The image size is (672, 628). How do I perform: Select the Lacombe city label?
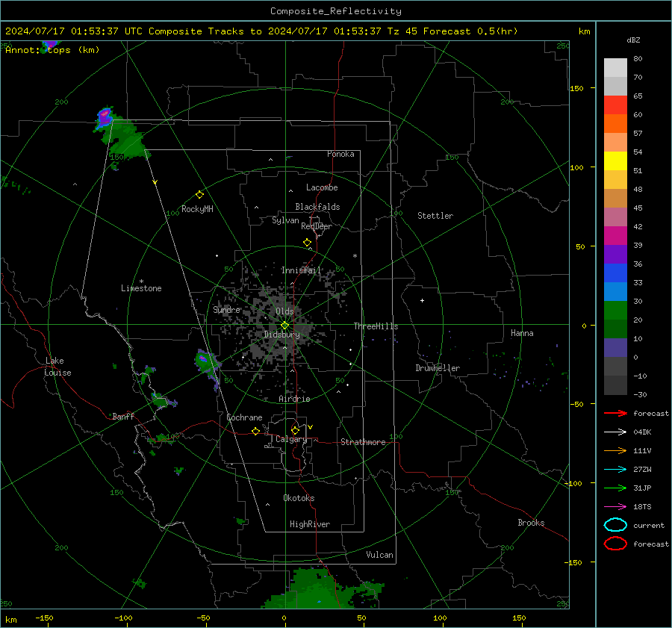point(322,187)
